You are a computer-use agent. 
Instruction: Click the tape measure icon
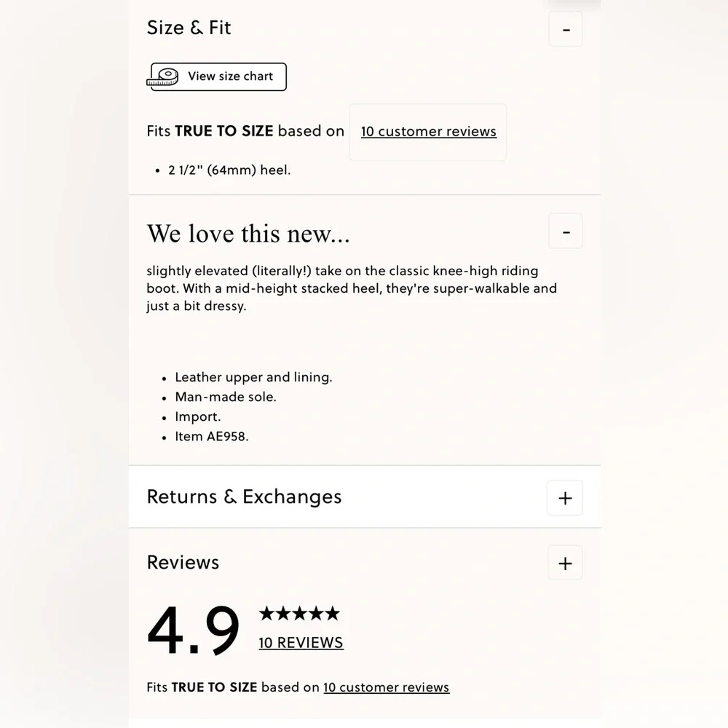(x=163, y=76)
